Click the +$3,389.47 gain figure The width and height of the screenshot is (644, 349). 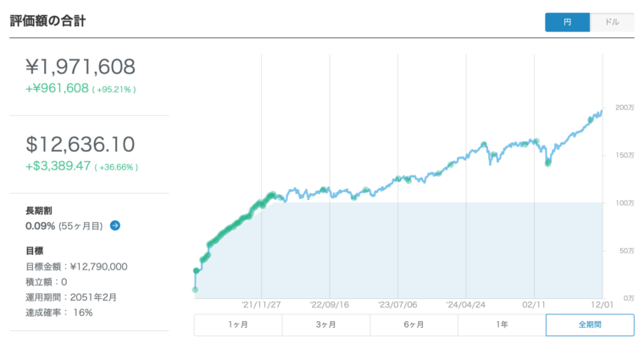click(x=58, y=167)
